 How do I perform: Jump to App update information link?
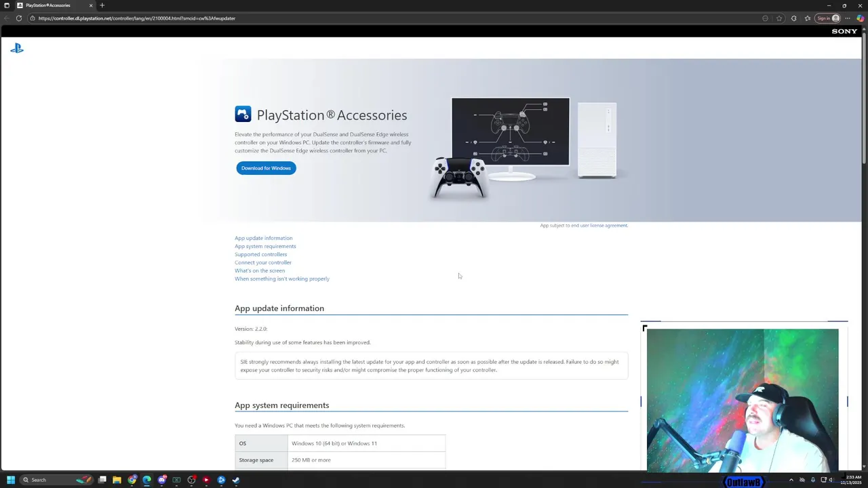tap(264, 238)
